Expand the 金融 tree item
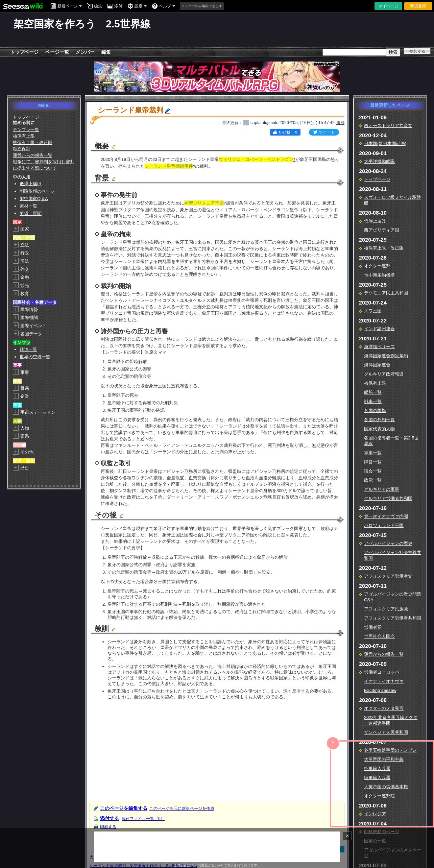 coord(16,277)
